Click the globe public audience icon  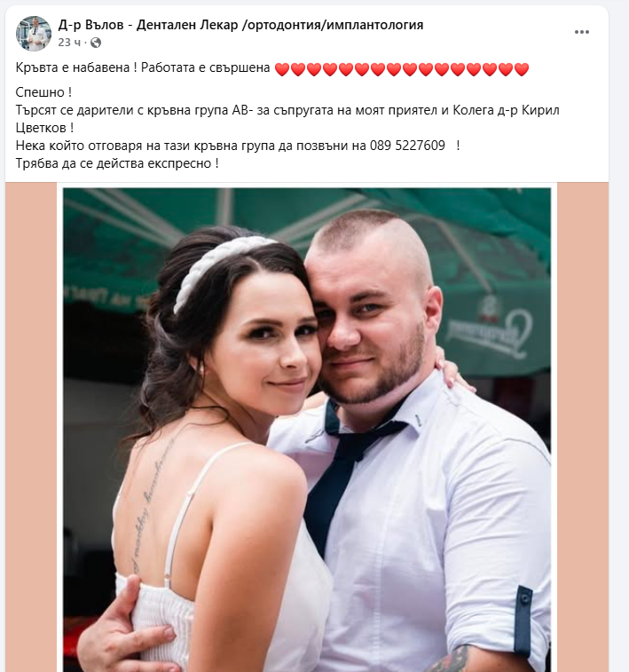point(96,43)
